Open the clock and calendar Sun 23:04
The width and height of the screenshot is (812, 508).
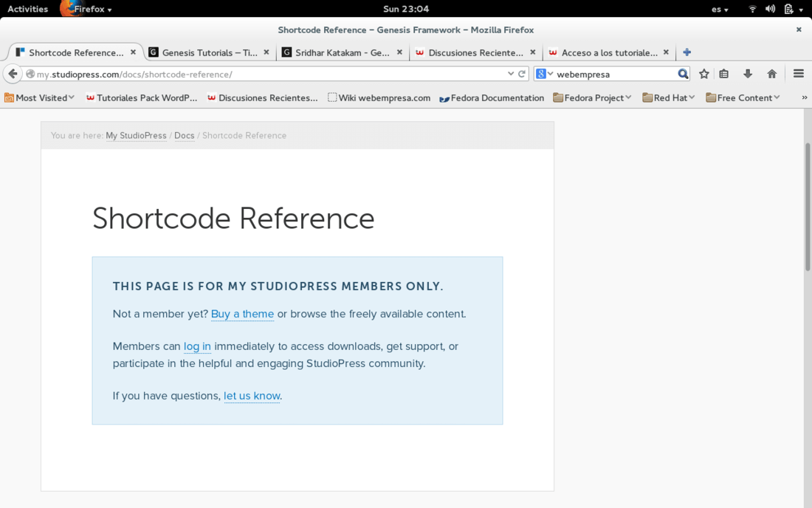406,9
